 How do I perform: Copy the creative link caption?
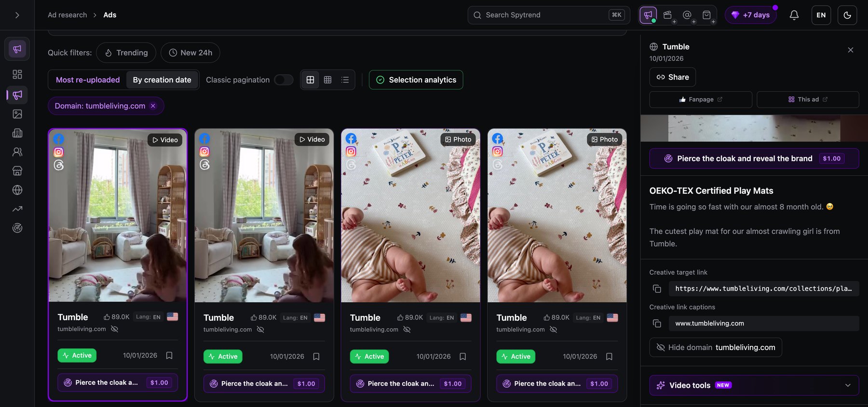click(x=657, y=323)
